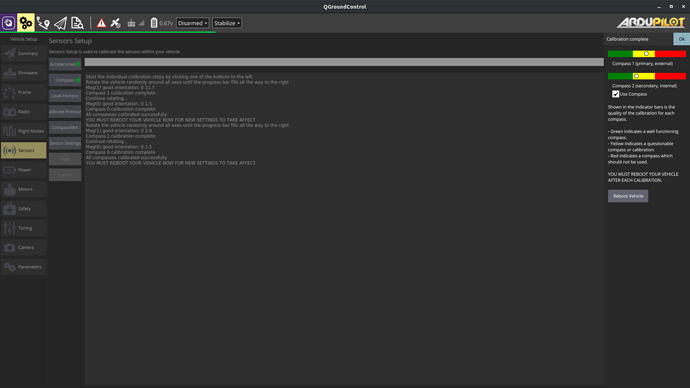Click the Calibrate Pressure button

(65, 112)
